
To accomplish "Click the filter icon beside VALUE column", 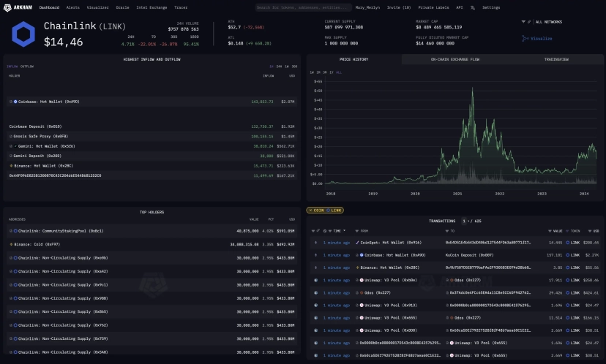I will [x=550, y=231].
